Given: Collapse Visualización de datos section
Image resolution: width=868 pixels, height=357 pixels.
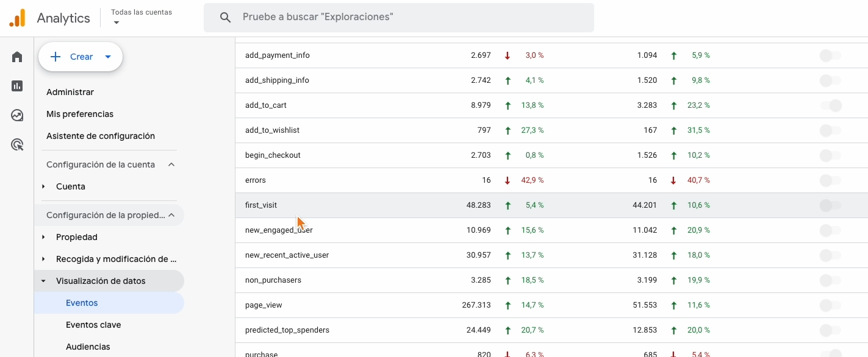Looking at the screenshot, I should coord(43,281).
